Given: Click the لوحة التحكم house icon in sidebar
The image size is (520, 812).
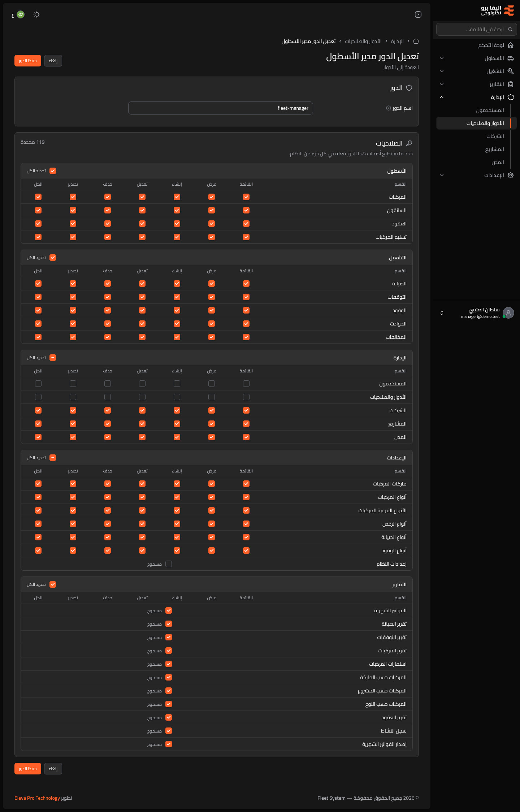Looking at the screenshot, I should point(511,45).
